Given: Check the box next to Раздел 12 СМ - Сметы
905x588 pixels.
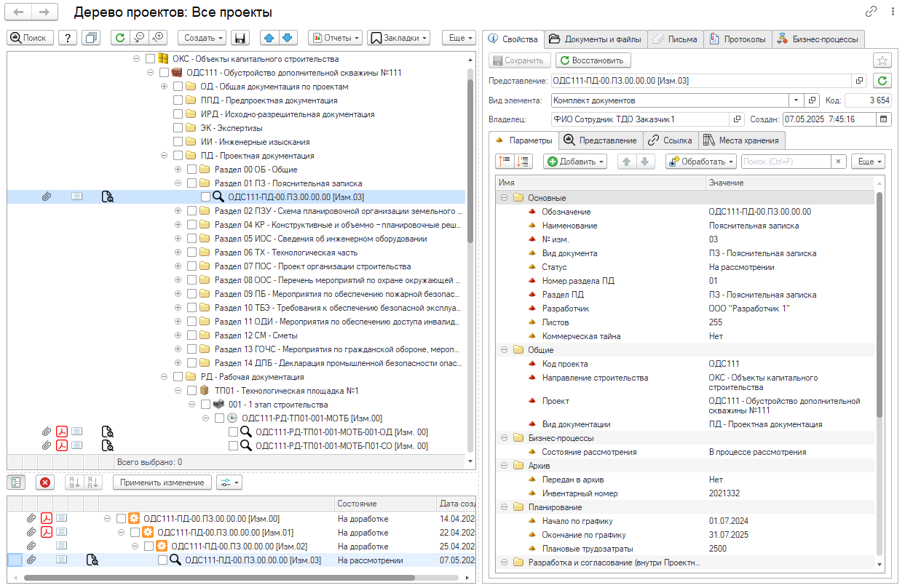Looking at the screenshot, I should 191,335.
